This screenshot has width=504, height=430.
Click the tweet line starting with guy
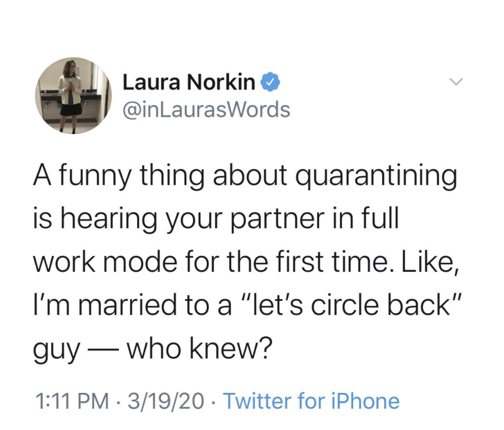pos(153,349)
